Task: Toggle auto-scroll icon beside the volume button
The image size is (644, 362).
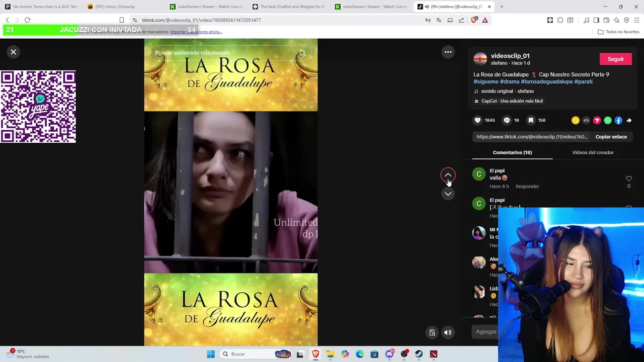Action: pyautogui.click(x=432, y=332)
